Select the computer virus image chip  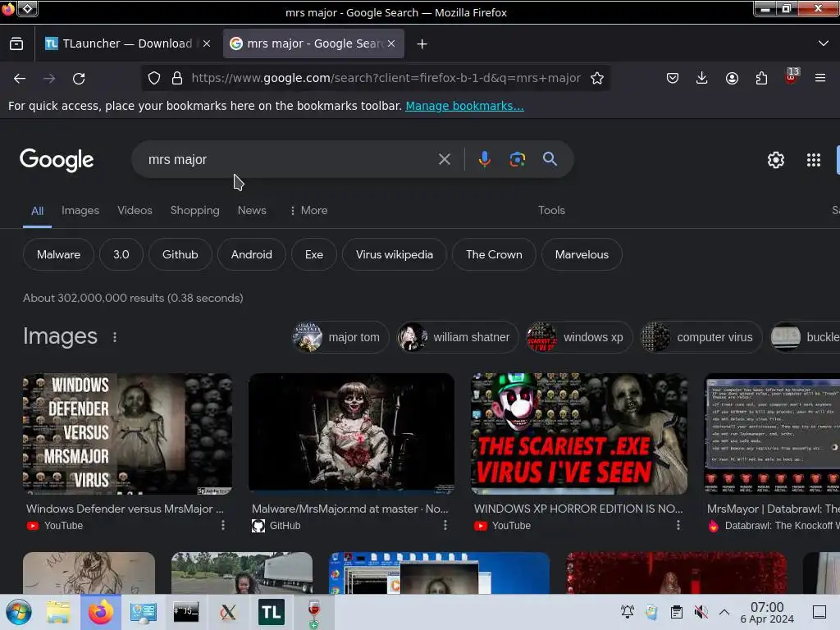pos(701,337)
